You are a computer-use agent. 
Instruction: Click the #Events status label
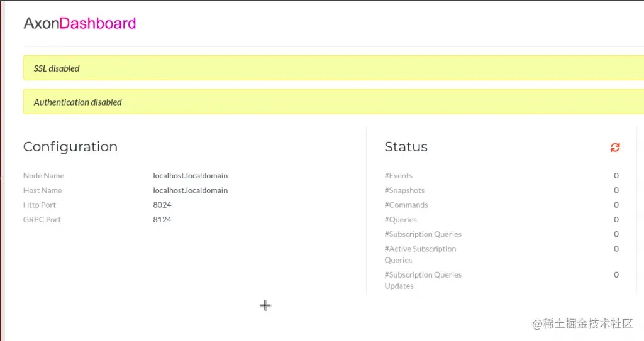pos(398,176)
